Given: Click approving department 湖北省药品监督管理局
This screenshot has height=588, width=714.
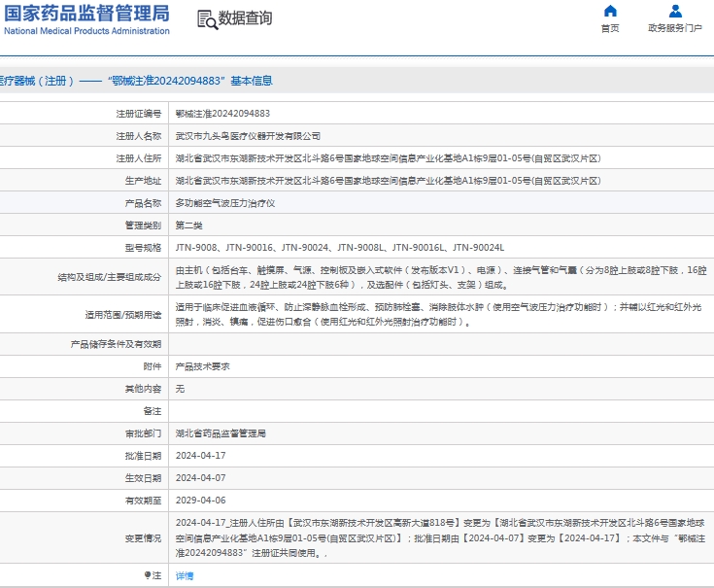Looking at the screenshot, I should click(x=221, y=433).
